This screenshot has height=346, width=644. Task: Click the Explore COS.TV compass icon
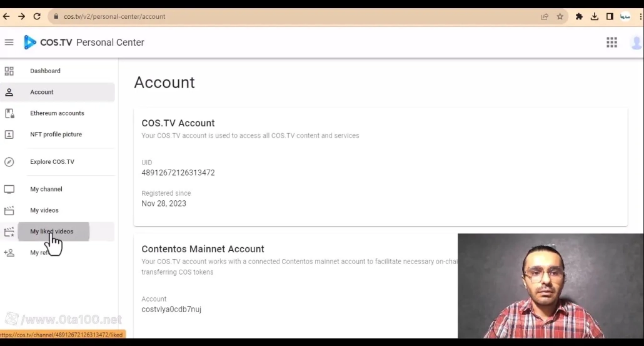(x=9, y=162)
